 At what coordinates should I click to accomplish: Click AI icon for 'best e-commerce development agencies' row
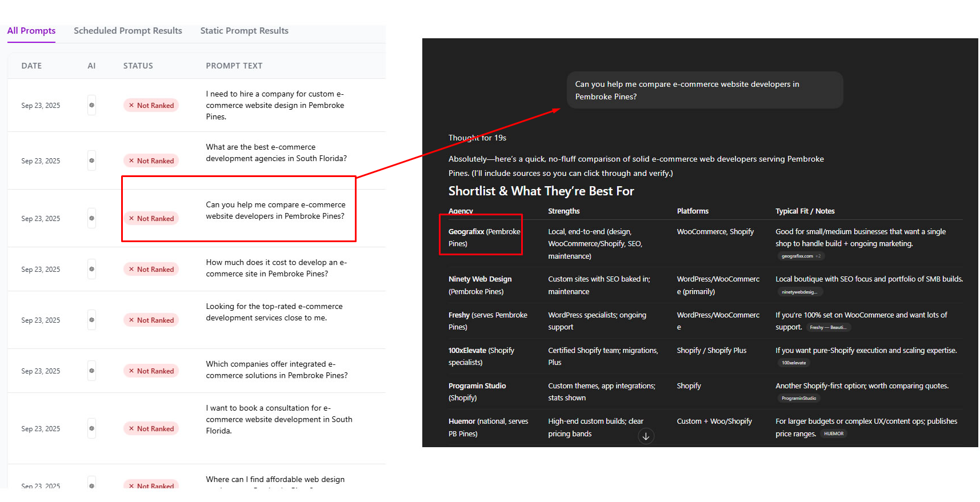click(x=91, y=160)
